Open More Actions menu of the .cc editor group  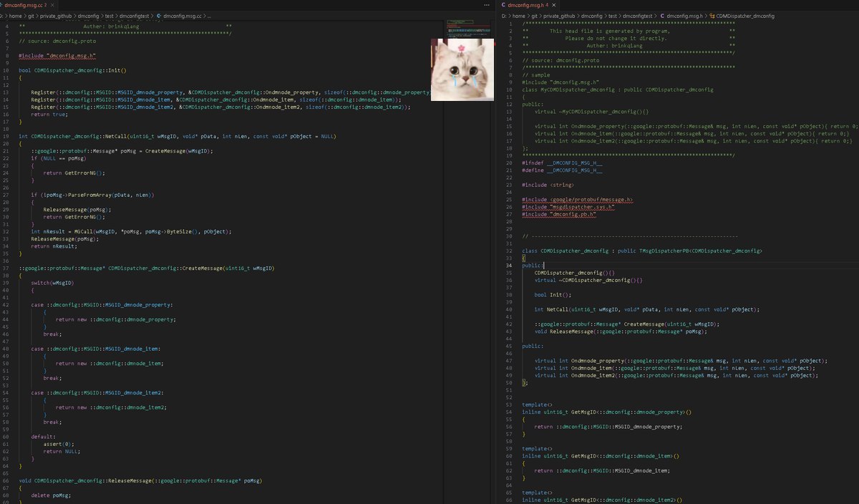[486, 5]
